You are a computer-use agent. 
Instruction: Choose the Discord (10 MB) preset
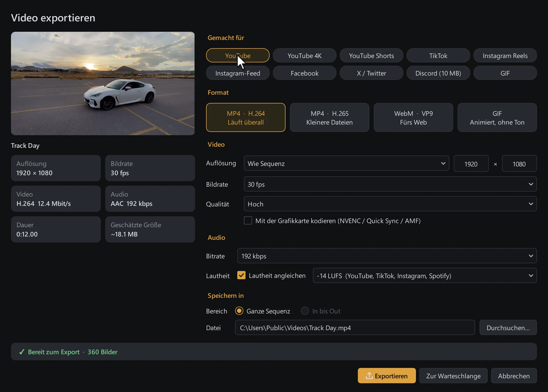(438, 73)
